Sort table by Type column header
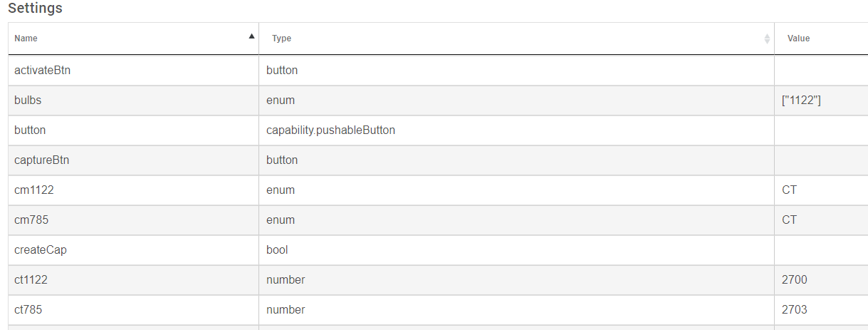868x330 pixels. coord(516,38)
